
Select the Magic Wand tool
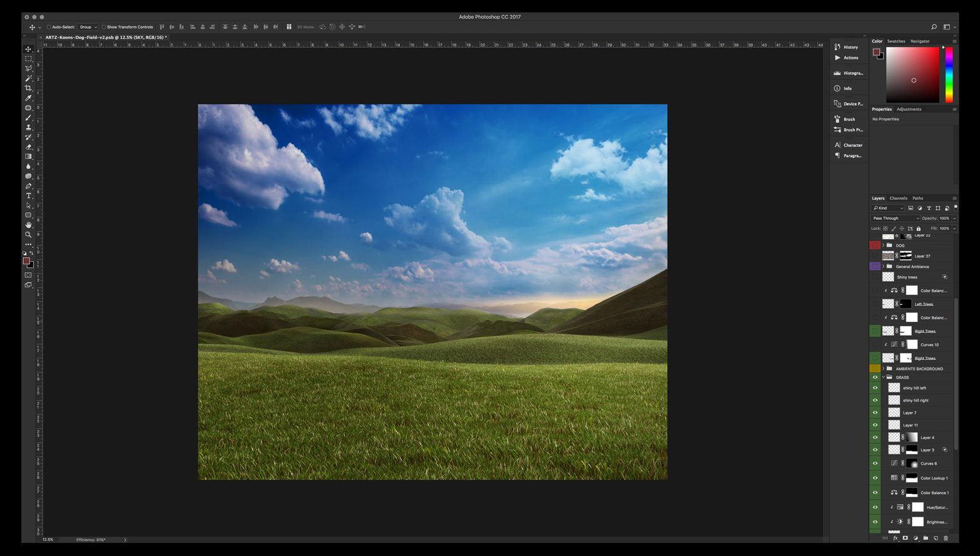click(x=28, y=78)
